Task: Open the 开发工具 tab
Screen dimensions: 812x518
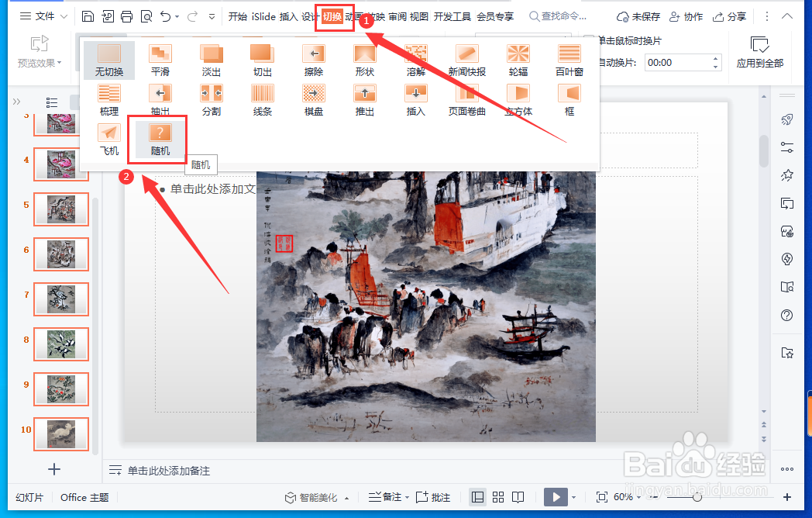Action: coord(452,16)
